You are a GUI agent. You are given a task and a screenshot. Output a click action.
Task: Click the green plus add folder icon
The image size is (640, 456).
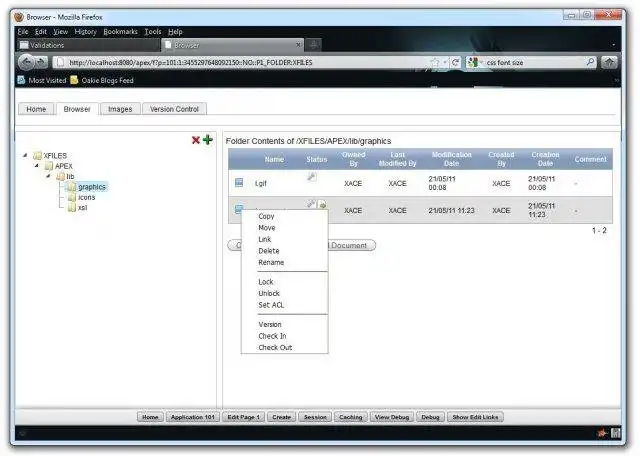[208, 140]
